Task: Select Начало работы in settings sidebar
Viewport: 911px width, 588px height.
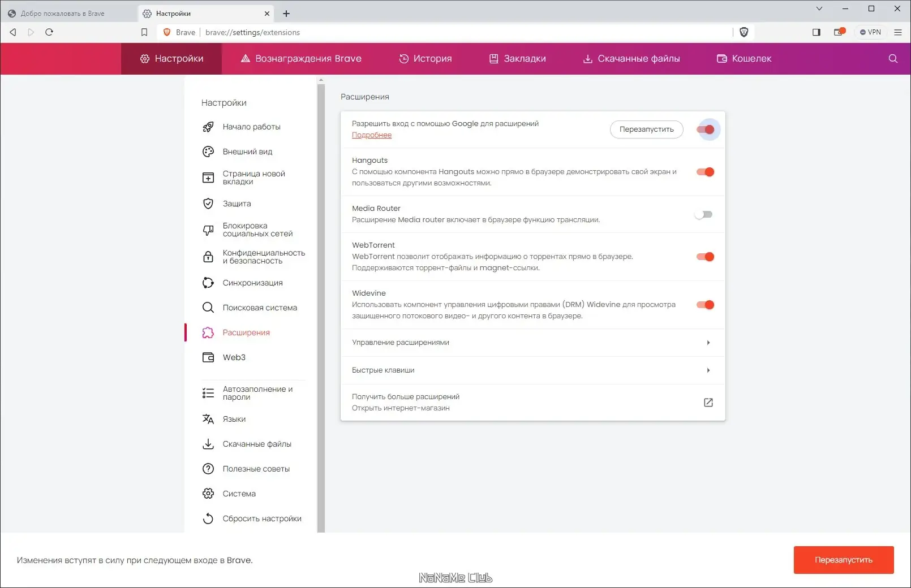Action: [252, 127]
